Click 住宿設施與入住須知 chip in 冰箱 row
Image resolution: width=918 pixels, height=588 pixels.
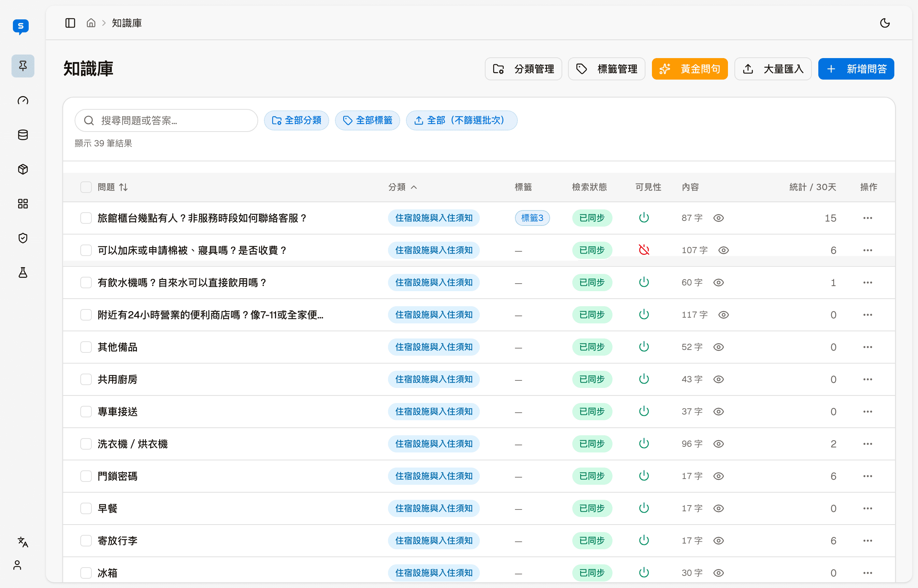(434, 573)
